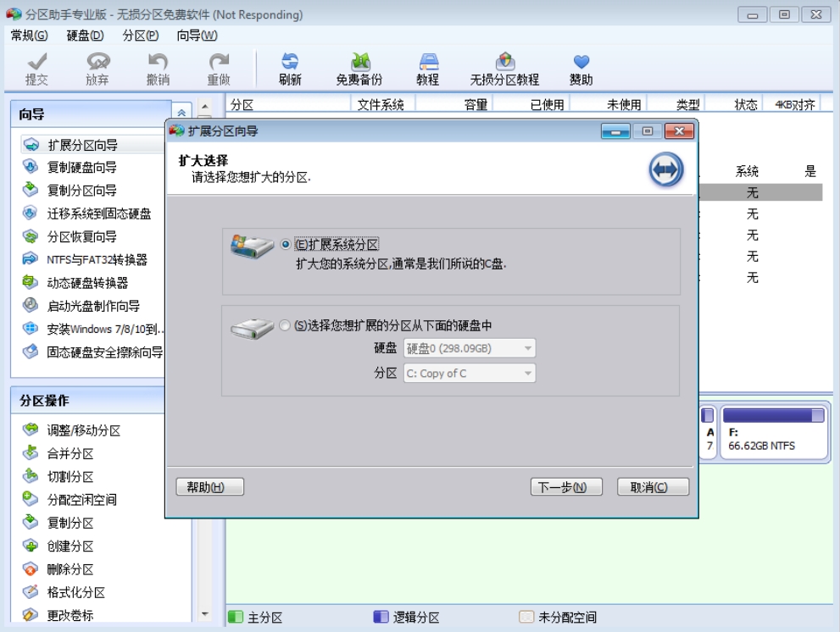Click the 下一步(N) button
This screenshot has height=632, width=840.
(566, 487)
